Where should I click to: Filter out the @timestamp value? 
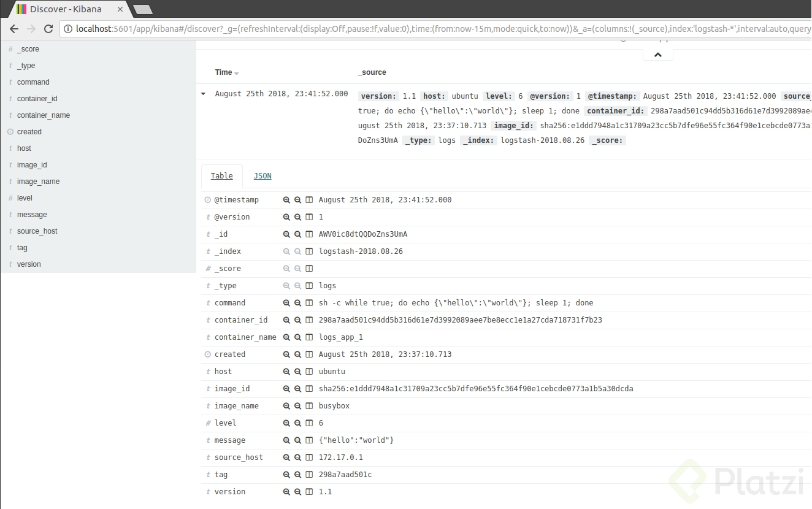(298, 200)
